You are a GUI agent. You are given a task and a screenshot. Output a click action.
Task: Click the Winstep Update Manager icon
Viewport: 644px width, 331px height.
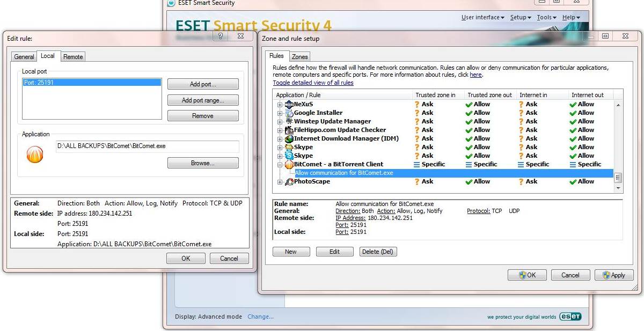pyautogui.click(x=289, y=121)
